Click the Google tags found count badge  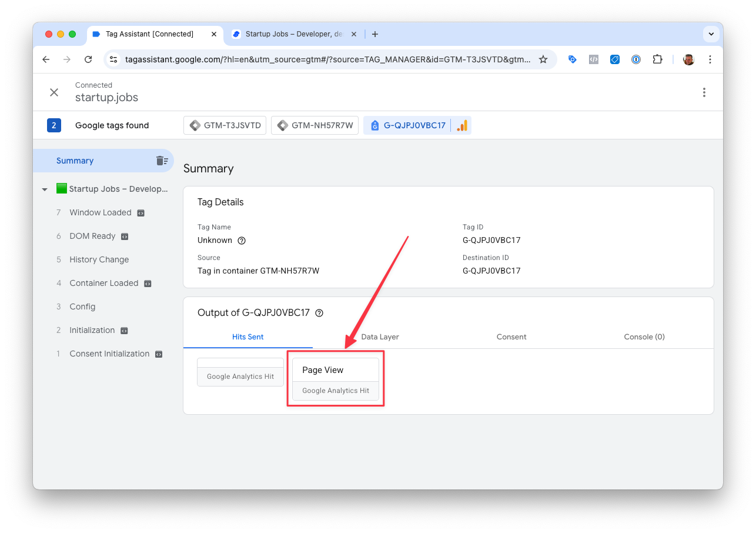pos(54,125)
